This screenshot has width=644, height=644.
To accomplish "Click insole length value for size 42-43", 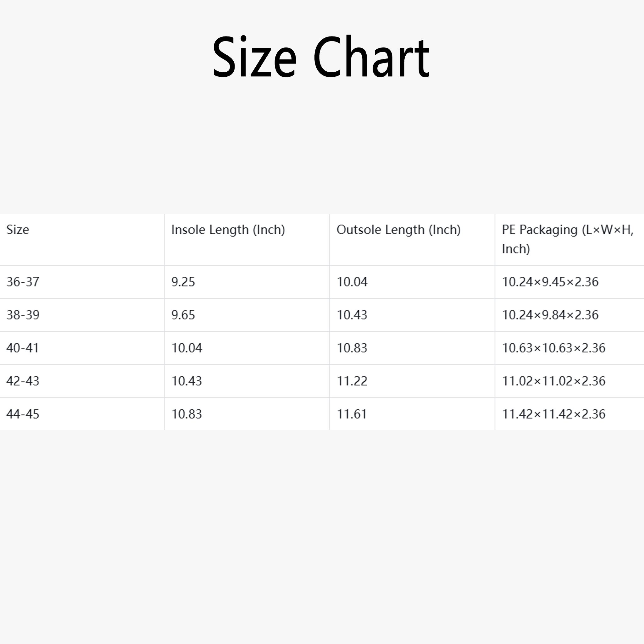I will coord(187,381).
